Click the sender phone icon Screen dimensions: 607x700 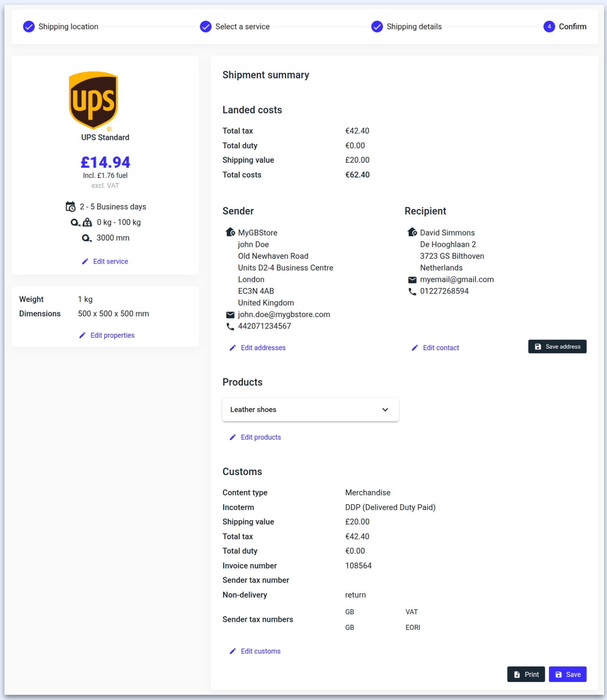pyautogui.click(x=230, y=326)
